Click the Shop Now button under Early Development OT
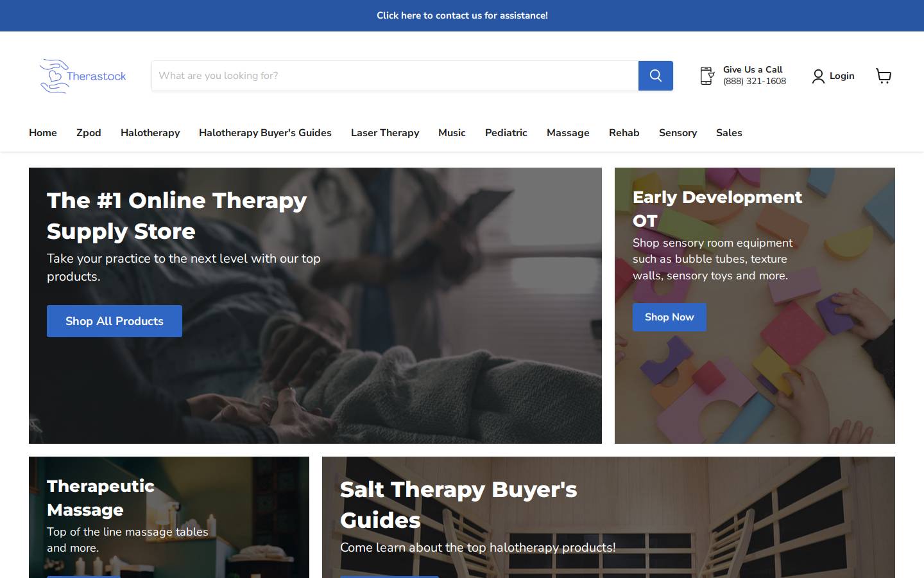The height and width of the screenshot is (578, 924). [669, 317]
